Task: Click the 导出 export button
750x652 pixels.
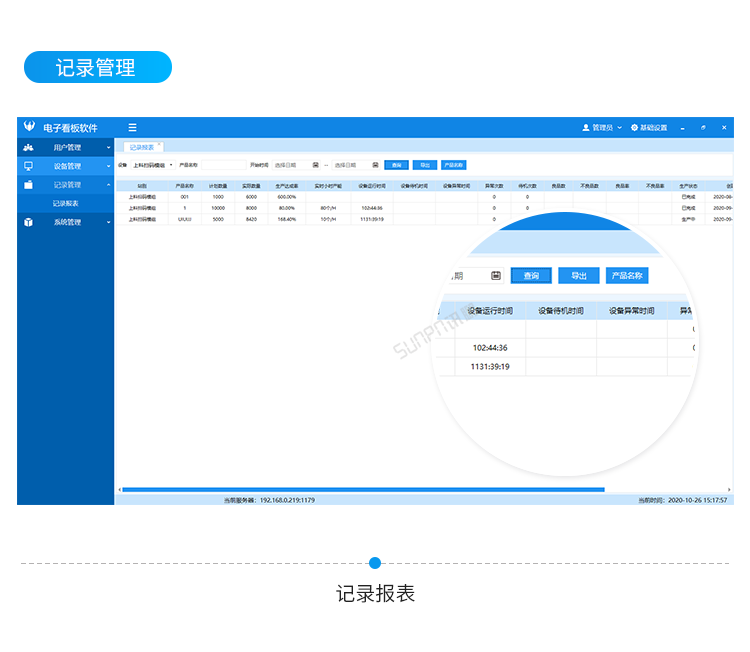Action: [x=424, y=164]
